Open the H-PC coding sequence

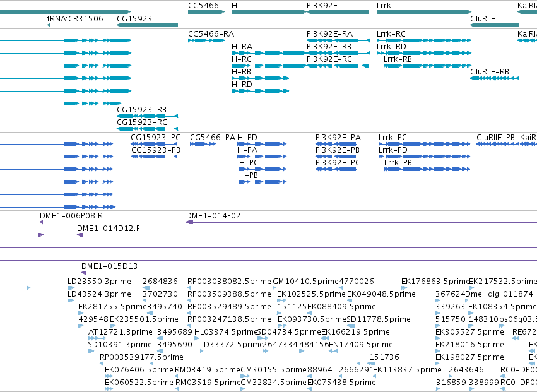pyautogui.click(x=263, y=169)
